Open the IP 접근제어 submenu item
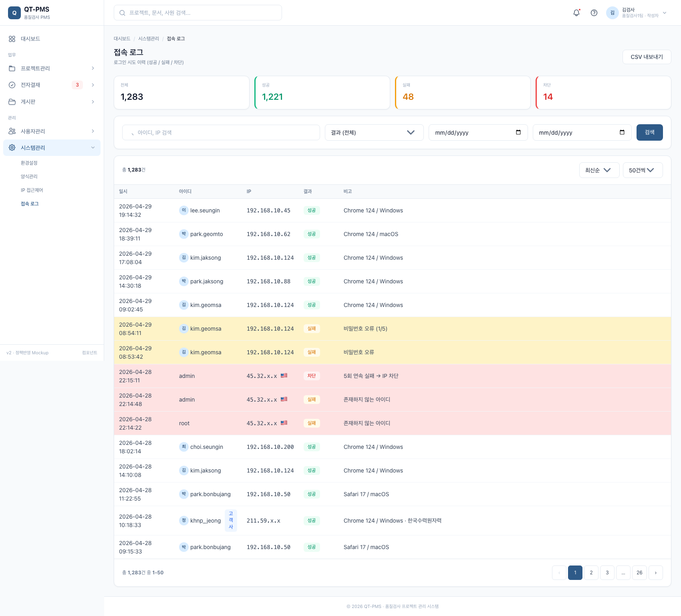The height and width of the screenshot is (616, 681). (32, 190)
